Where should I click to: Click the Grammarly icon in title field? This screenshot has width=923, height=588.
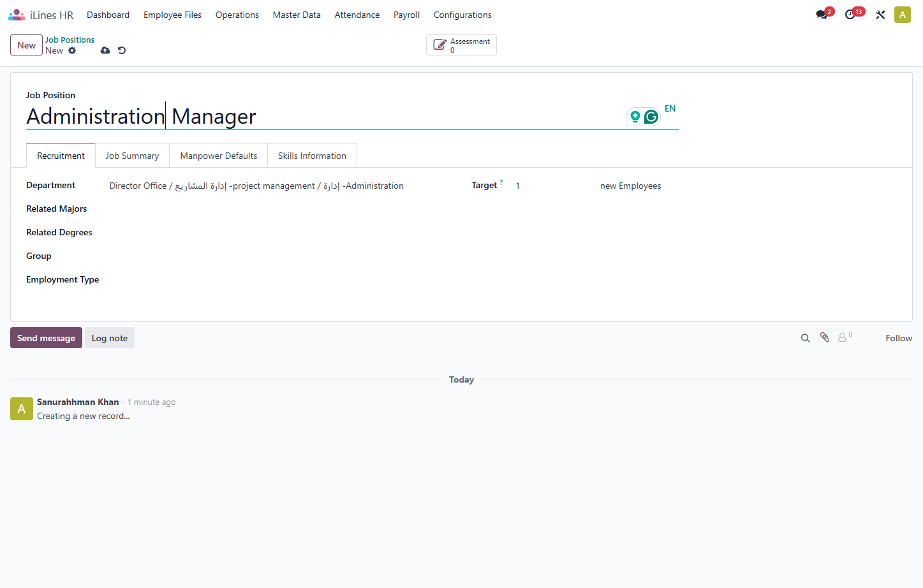651,117
